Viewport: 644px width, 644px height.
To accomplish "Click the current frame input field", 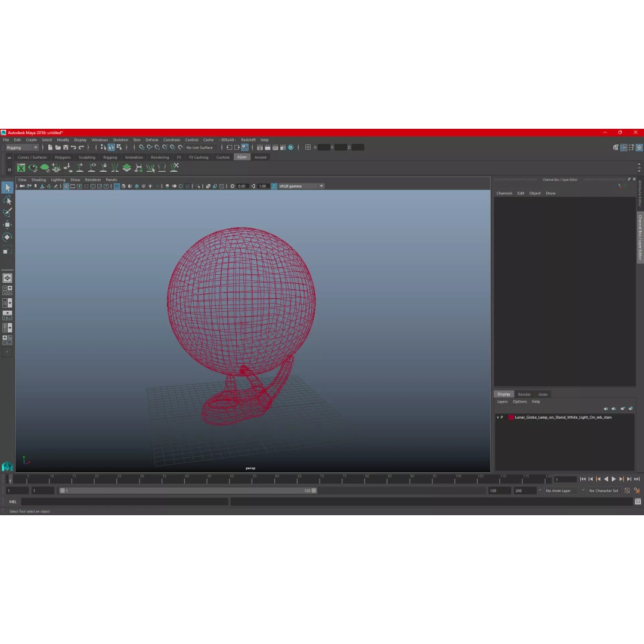I will [566, 479].
